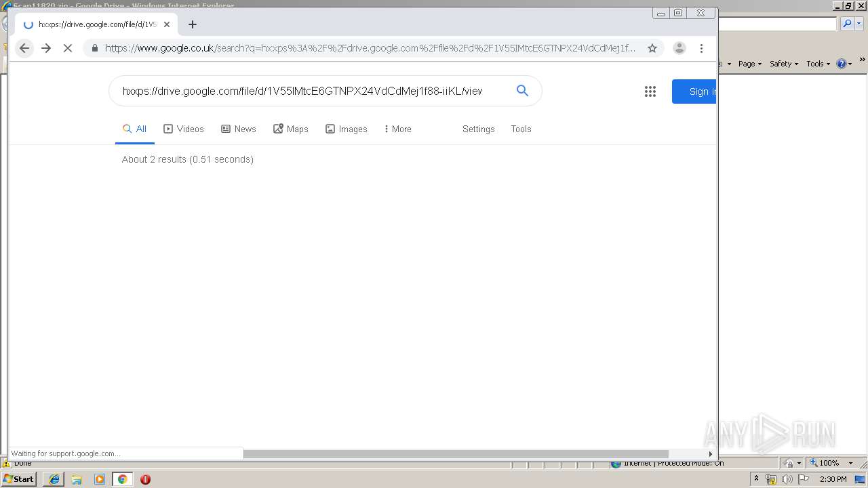Open the Windows Start menu
This screenshot has width=868, height=488.
[20, 479]
